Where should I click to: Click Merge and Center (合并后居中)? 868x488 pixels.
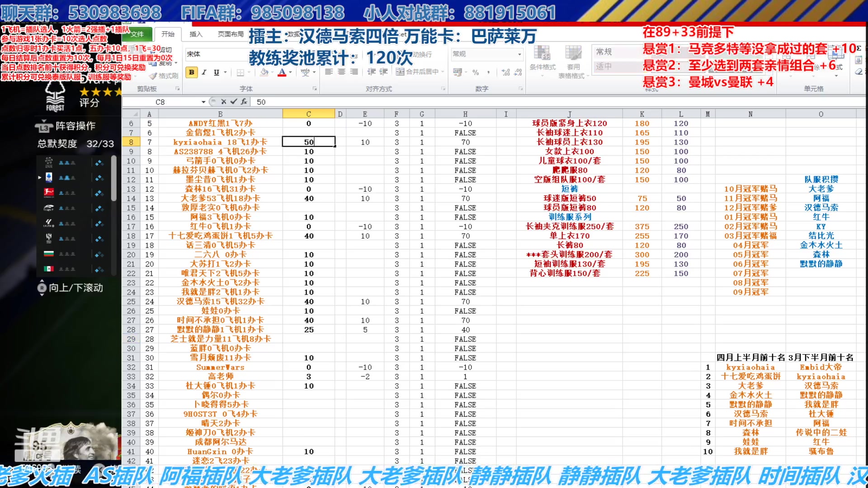(417, 72)
